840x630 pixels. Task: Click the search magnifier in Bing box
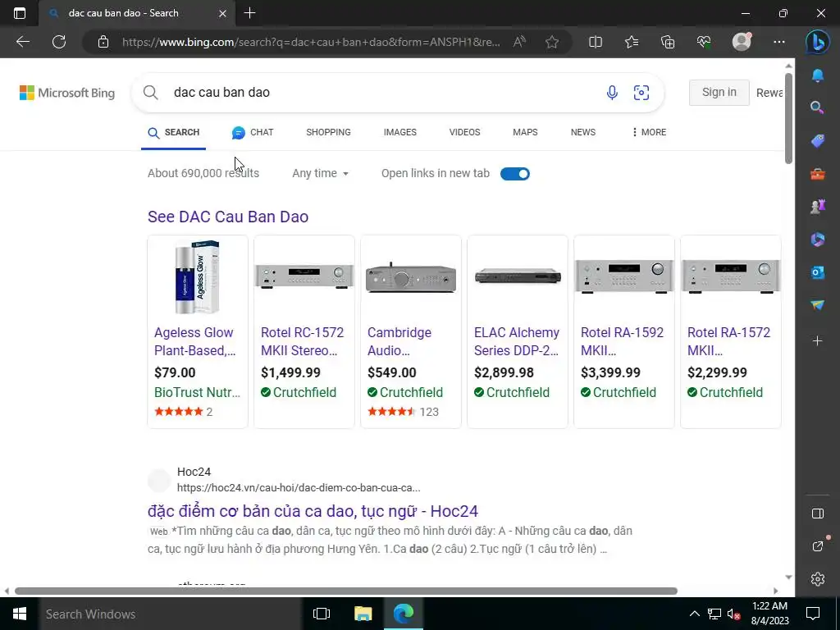point(151,93)
